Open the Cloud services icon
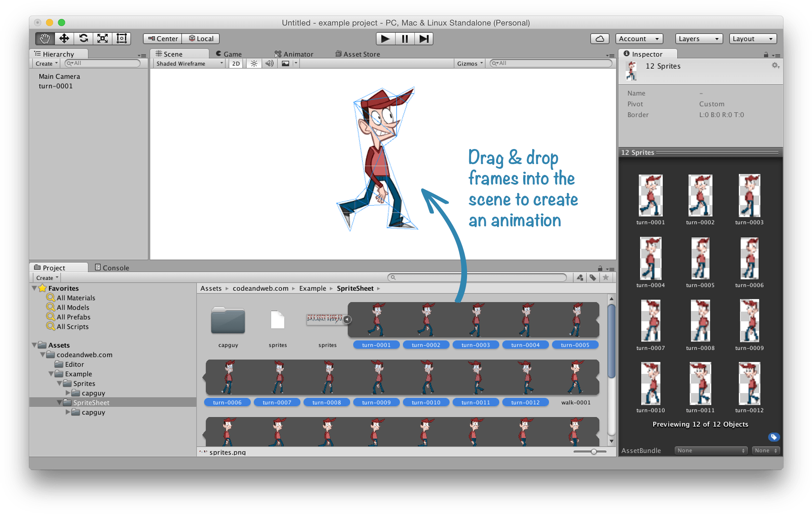Viewport: 812px width, 514px height. pos(600,39)
